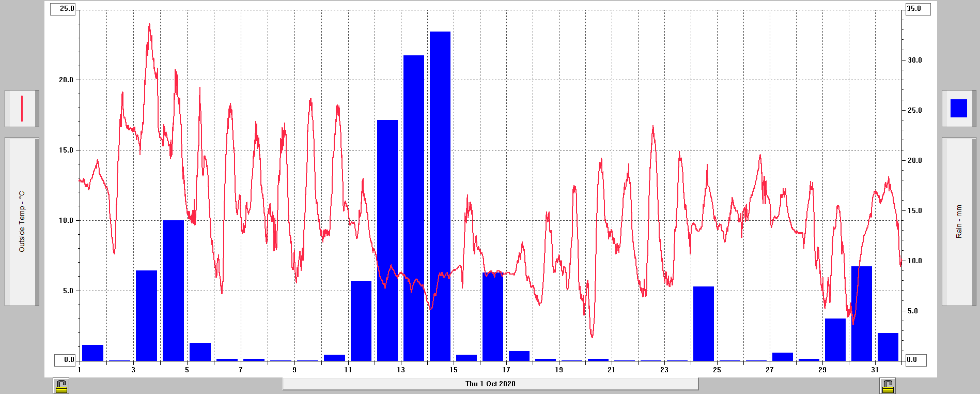Select the 35.0 rain axis maximum box

coord(917,9)
